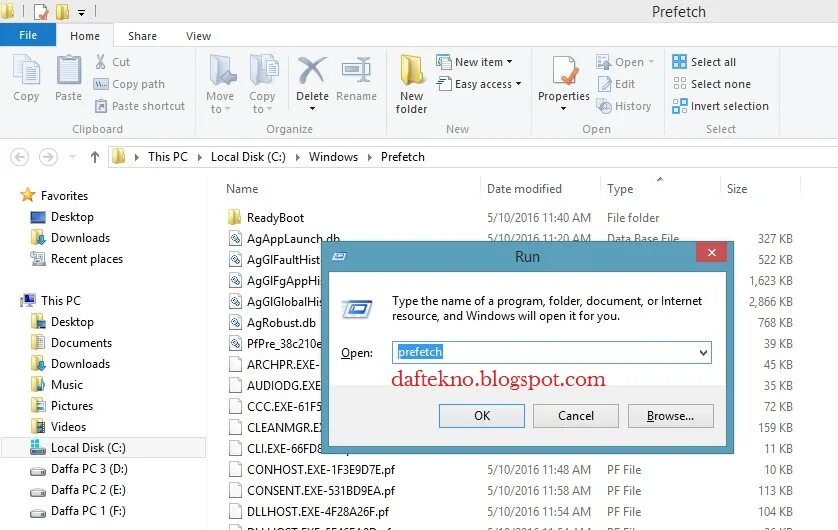
Task: Switch to the View tab
Action: (198, 36)
